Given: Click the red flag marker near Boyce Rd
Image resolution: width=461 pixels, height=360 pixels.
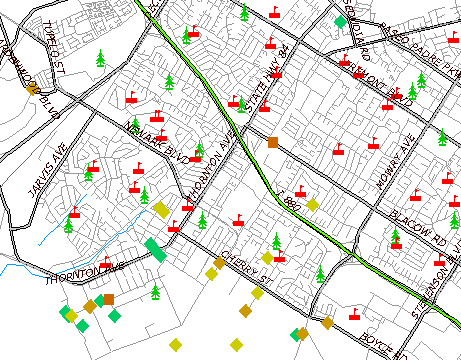Looking at the screenshot, I should pyautogui.click(x=355, y=314).
